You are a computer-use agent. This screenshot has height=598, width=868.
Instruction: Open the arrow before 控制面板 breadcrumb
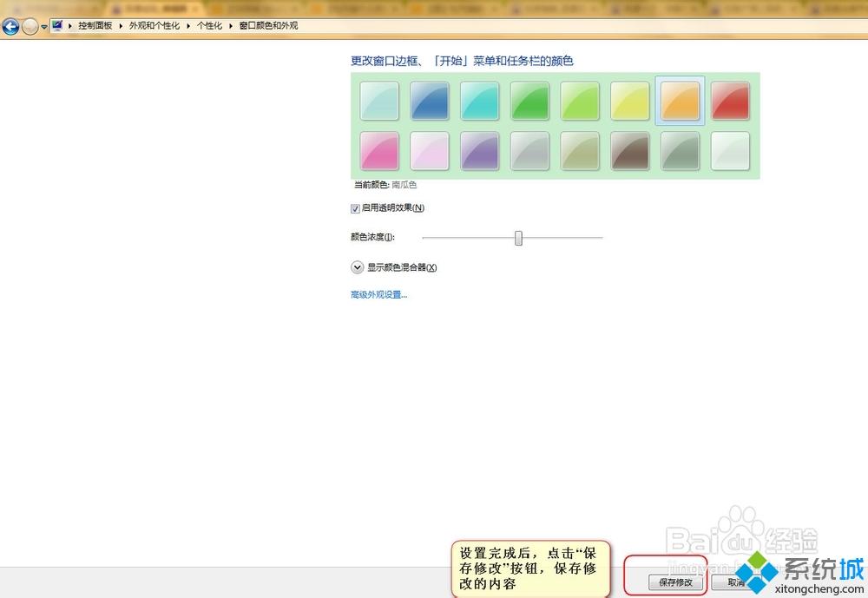coord(69,26)
